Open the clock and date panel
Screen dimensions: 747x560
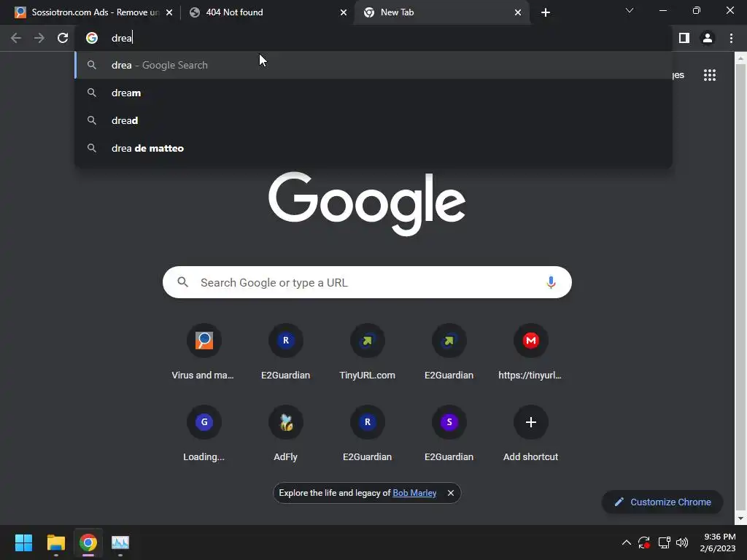718,542
